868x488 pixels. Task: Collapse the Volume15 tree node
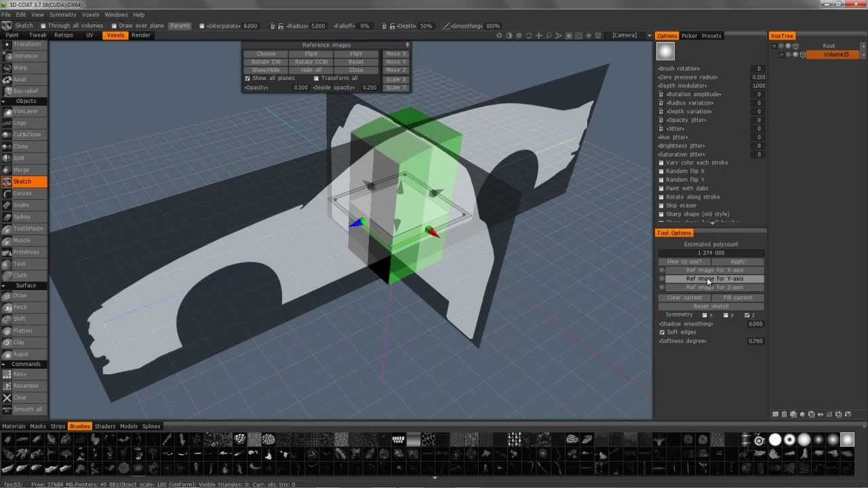[x=781, y=55]
